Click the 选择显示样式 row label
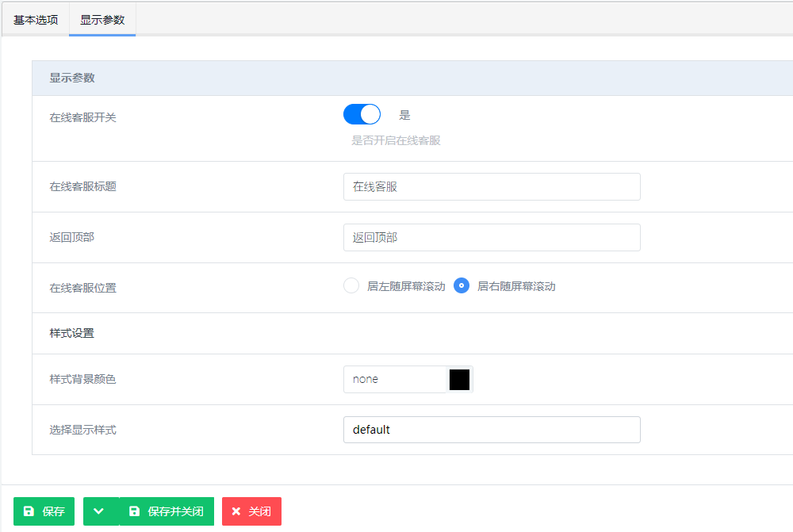Screen dimensions: 793x532 pyautogui.click(x=83, y=430)
